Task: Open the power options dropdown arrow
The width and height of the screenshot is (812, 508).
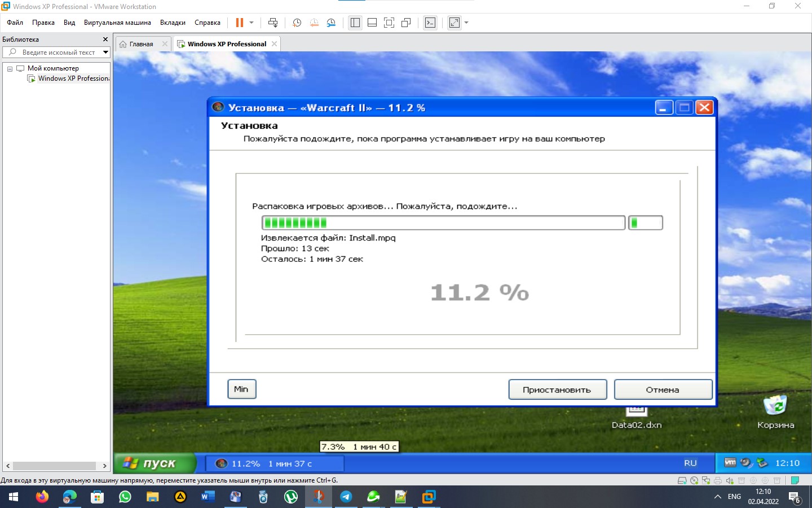Action: coord(251,23)
